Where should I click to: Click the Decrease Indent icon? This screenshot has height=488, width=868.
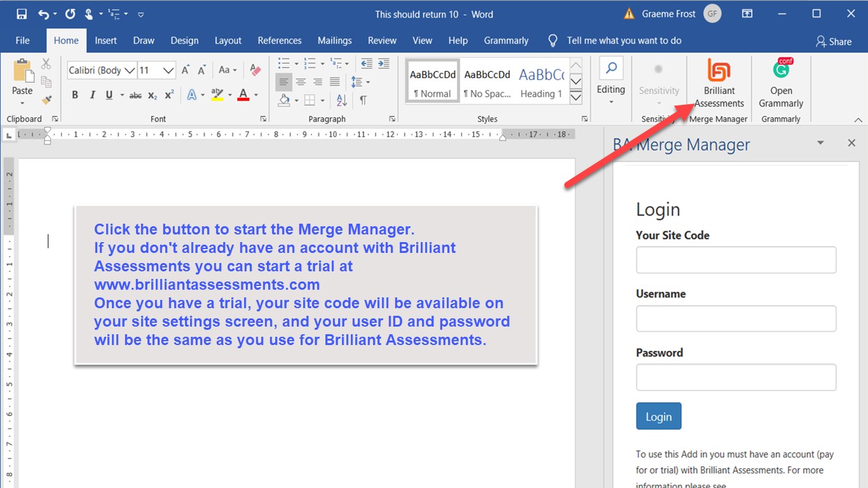[367, 64]
